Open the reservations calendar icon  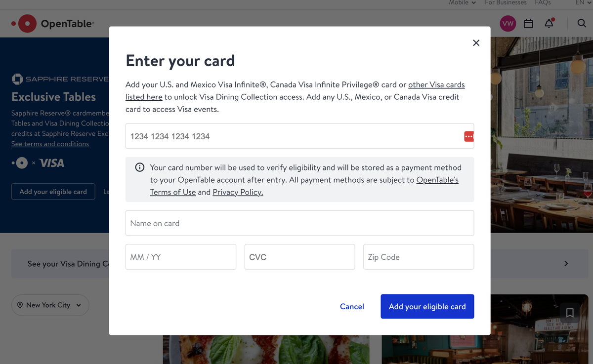[x=528, y=24]
